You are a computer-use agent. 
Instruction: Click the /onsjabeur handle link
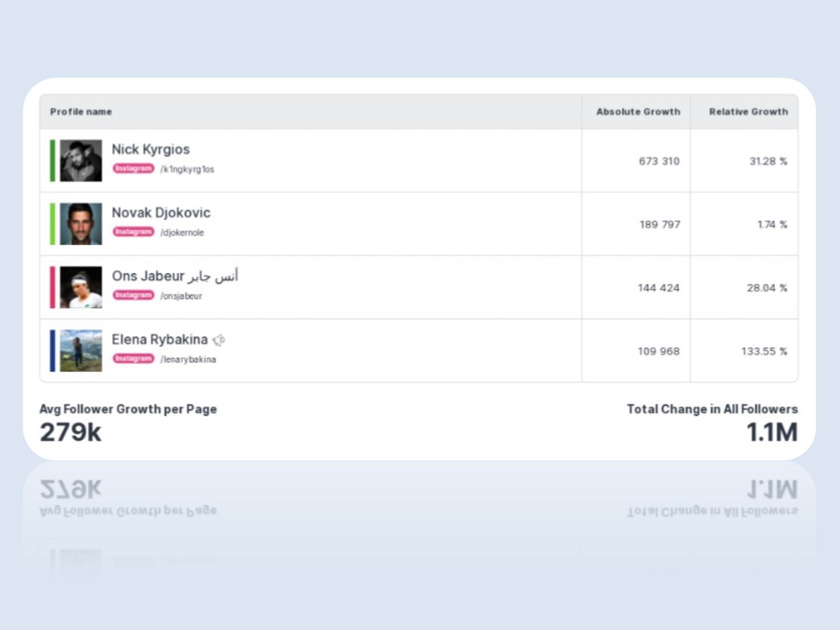181,296
